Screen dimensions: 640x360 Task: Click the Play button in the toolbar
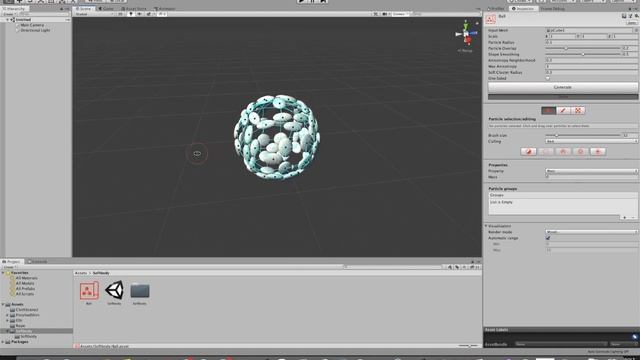[x=301, y=1]
